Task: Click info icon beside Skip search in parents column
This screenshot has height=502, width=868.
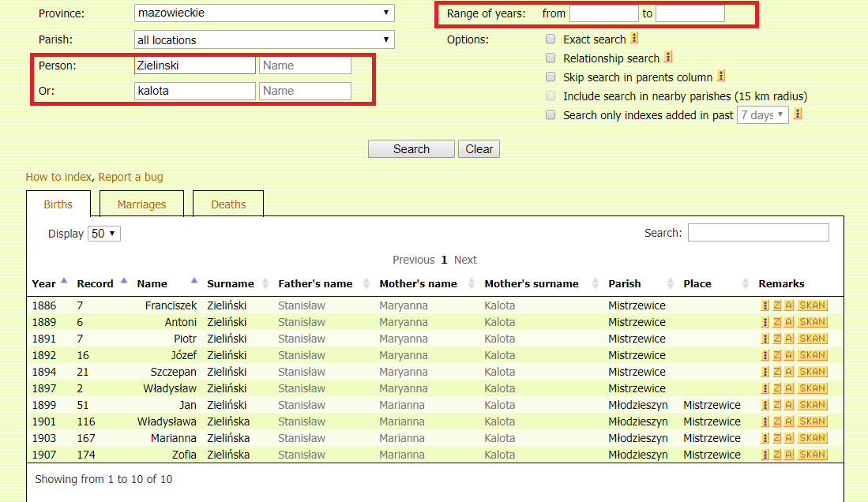Action: coord(721,77)
